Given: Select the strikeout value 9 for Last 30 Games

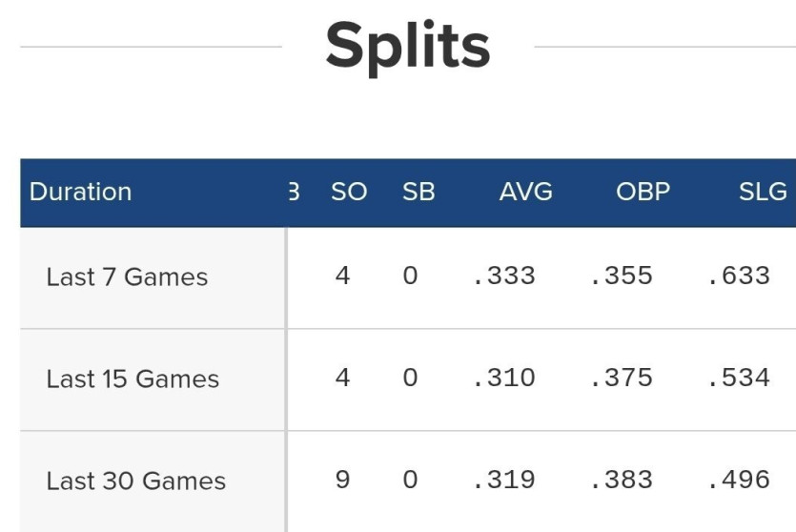Looking at the screenshot, I should pyautogui.click(x=343, y=479).
